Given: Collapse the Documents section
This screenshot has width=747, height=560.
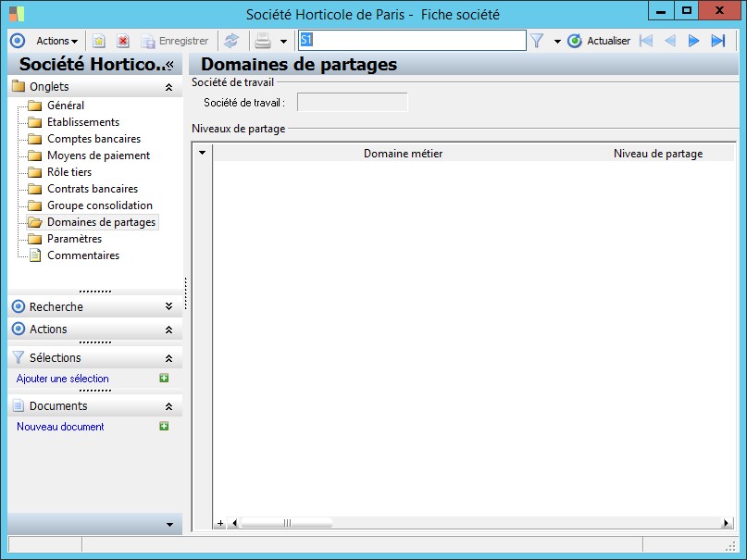Looking at the screenshot, I should (168, 406).
